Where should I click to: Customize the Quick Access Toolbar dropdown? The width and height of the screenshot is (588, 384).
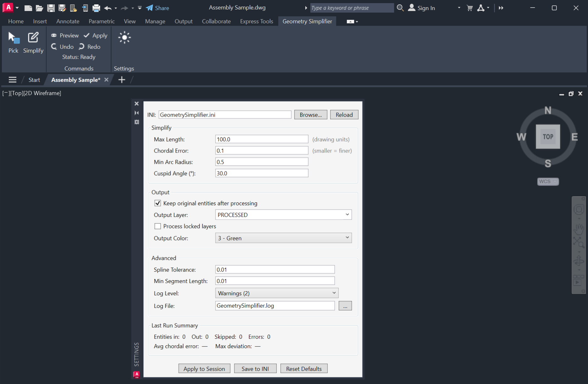140,8
